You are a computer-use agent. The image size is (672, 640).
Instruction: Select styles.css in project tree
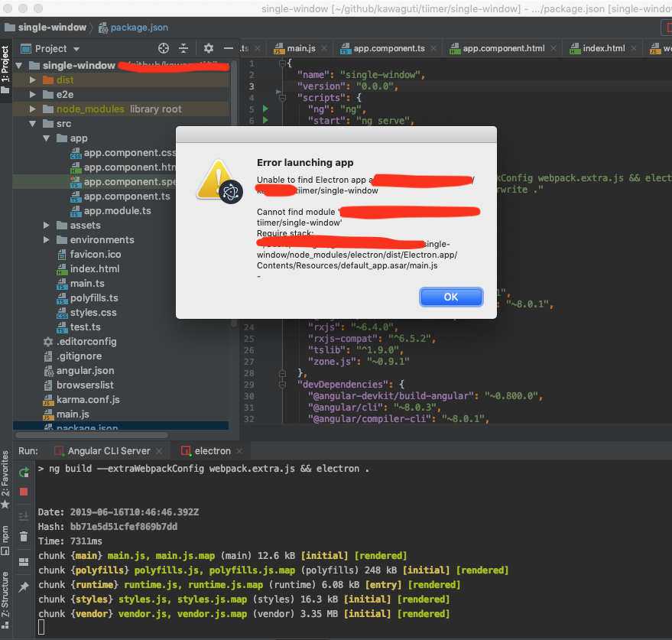[x=93, y=313]
